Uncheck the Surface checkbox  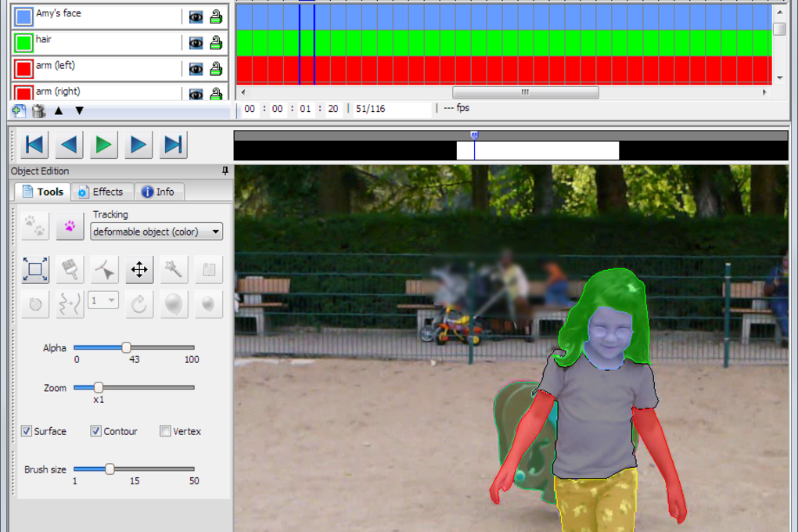pyautogui.click(x=27, y=431)
